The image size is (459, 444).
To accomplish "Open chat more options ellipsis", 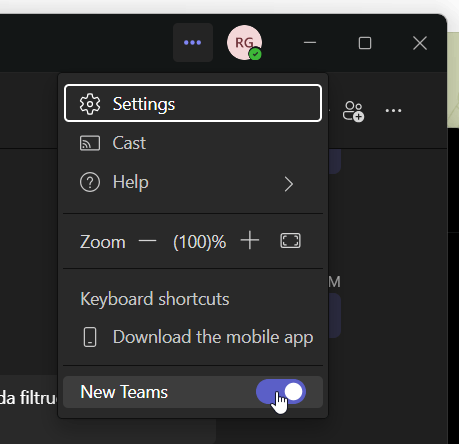I will [393, 111].
